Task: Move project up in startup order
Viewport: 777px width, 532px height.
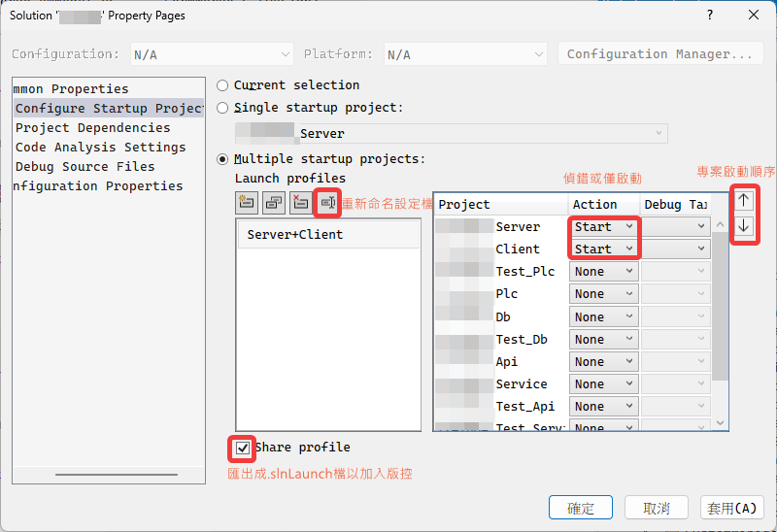Action: tap(744, 201)
